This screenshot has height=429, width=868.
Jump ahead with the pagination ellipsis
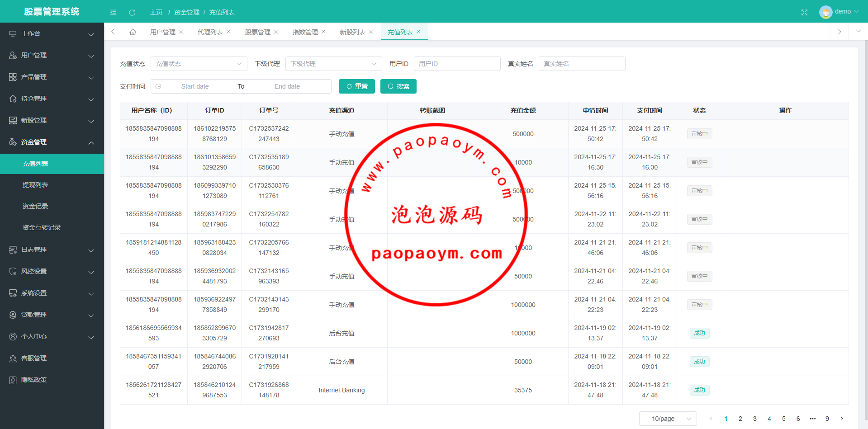813,419
